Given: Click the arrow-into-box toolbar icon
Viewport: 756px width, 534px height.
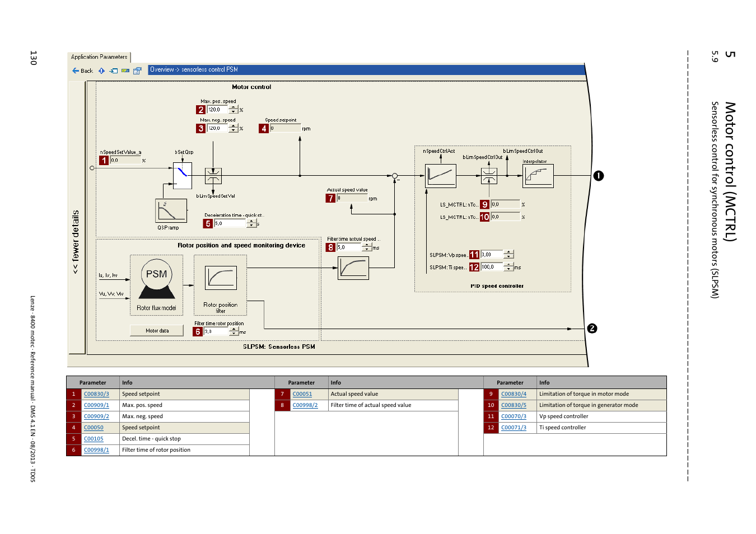Looking at the screenshot, I should click(x=114, y=71).
